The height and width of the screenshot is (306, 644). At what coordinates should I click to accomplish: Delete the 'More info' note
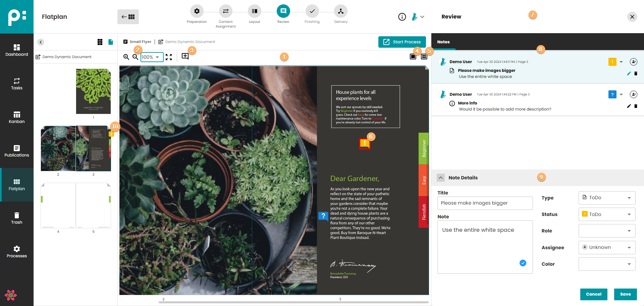636,106
